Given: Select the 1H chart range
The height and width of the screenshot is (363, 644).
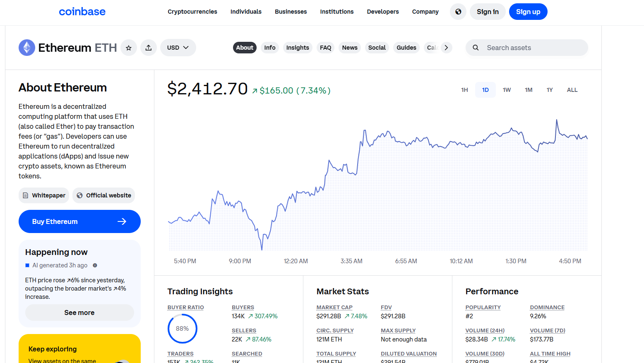Looking at the screenshot, I should tap(464, 90).
